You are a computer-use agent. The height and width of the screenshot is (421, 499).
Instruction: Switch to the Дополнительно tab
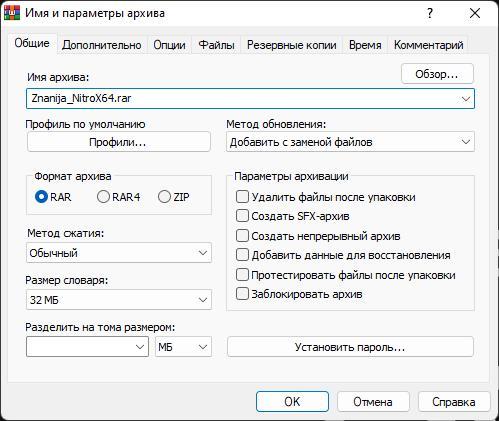click(x=102, y=45)
